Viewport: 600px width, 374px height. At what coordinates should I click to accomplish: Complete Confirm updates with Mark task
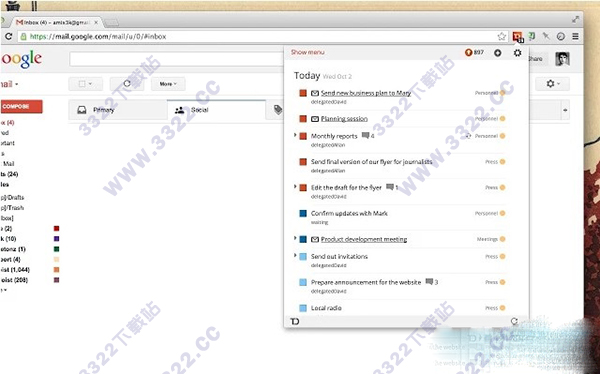(303, 213)
